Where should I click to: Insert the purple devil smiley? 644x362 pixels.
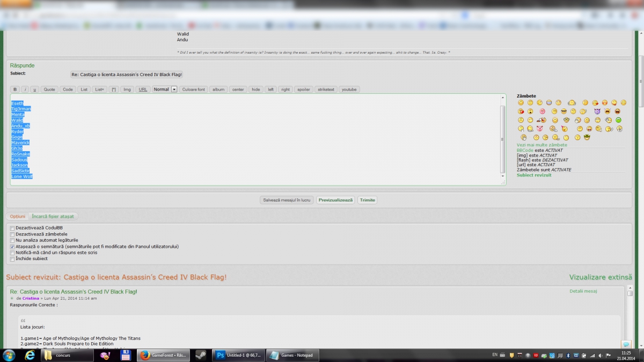(597, 111)
